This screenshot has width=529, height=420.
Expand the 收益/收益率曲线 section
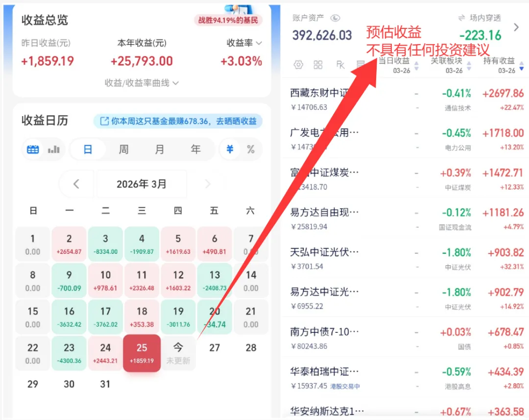142,83
